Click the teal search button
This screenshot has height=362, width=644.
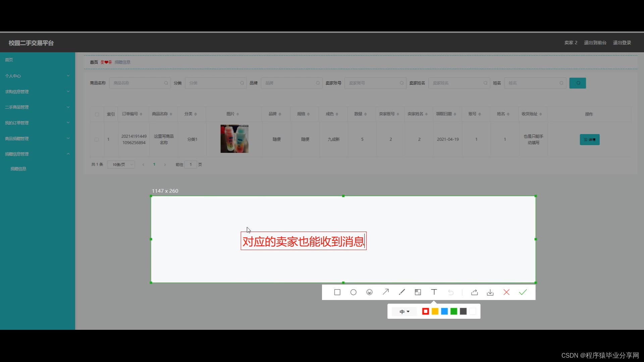[x=577, y=83]
